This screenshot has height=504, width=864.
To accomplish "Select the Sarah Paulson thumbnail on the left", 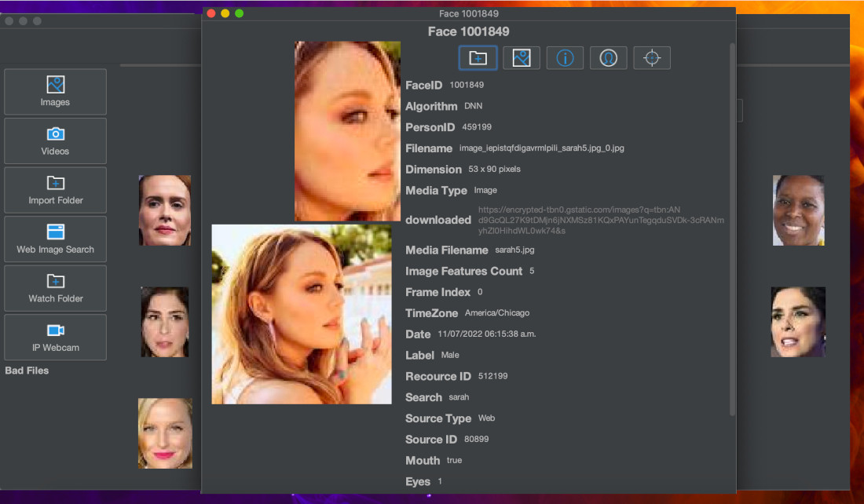I will tap(165, 210).
